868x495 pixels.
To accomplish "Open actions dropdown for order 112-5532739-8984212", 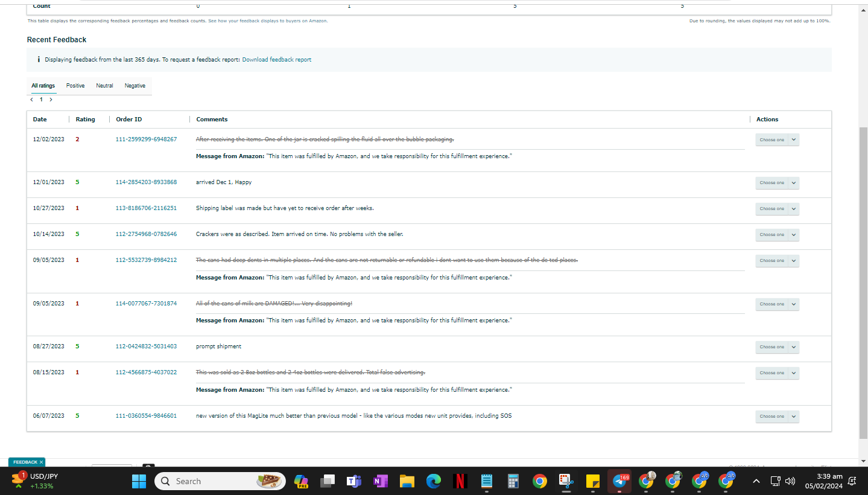I will [778, 260].
